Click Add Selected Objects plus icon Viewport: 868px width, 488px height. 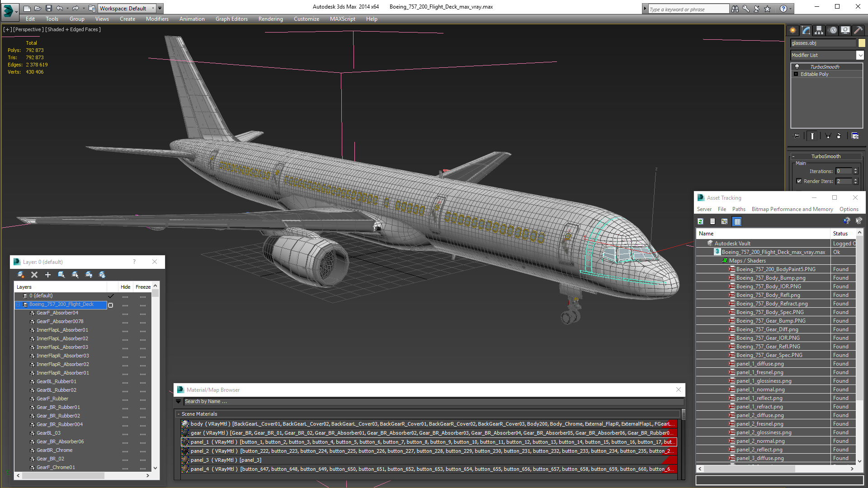pyautogui.click(x=47, y=275)
